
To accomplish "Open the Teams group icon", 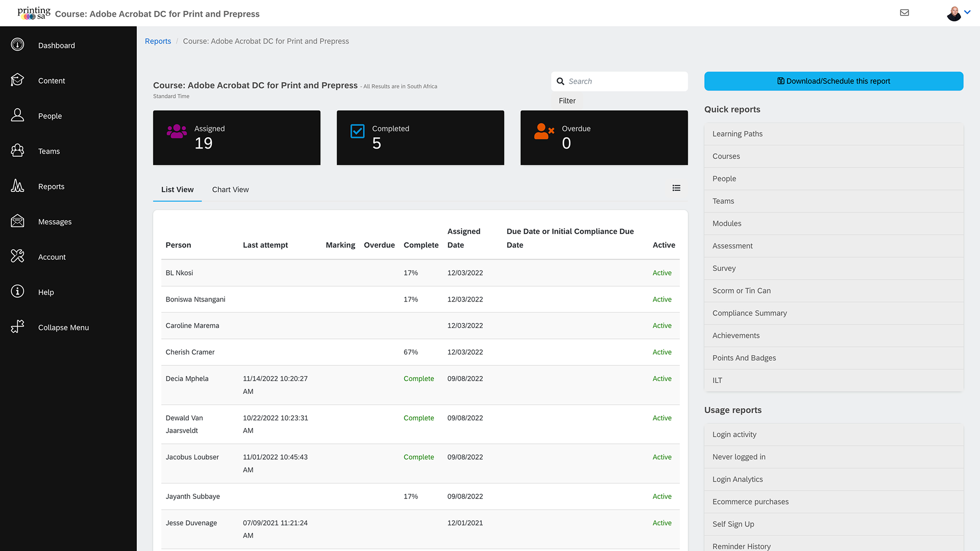I will pos(17,151).
